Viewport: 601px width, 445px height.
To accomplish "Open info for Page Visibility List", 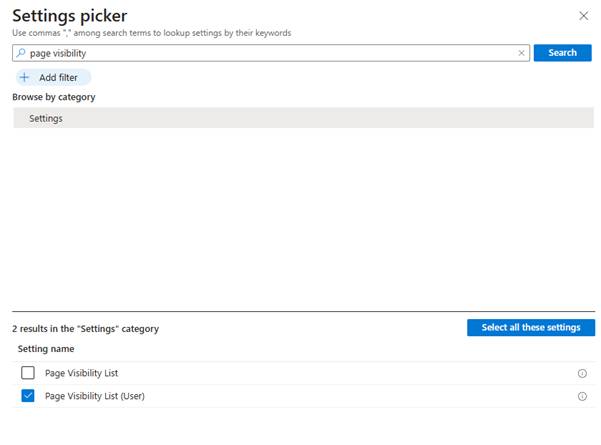I will pyautogui.click(x=582, y=373).
